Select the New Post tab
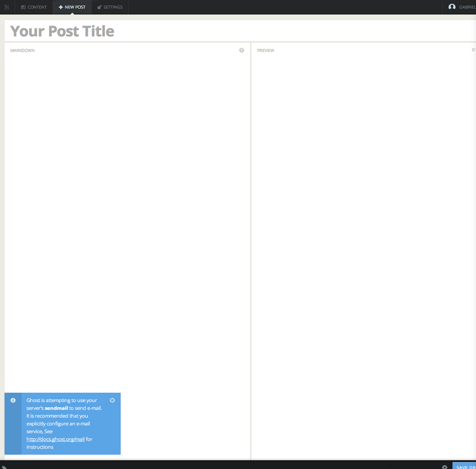 click(72, 7)
